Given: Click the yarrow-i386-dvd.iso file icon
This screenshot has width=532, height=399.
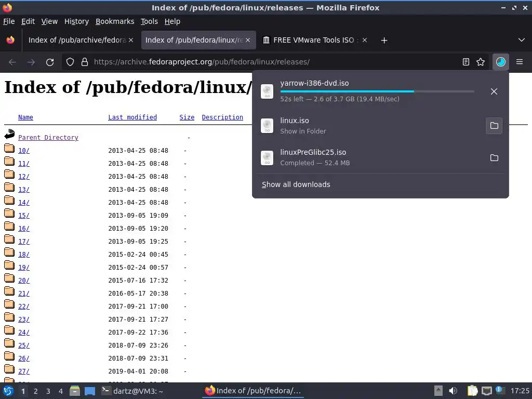Looking at the screenshot, I should coord(267,91).
